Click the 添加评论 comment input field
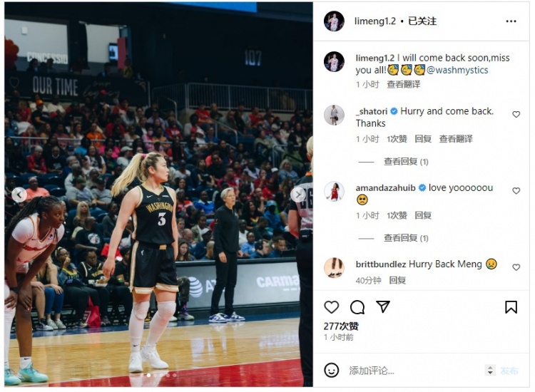Image resolution: width=535 pixels, height=392 pixels. tap(413, 371)
